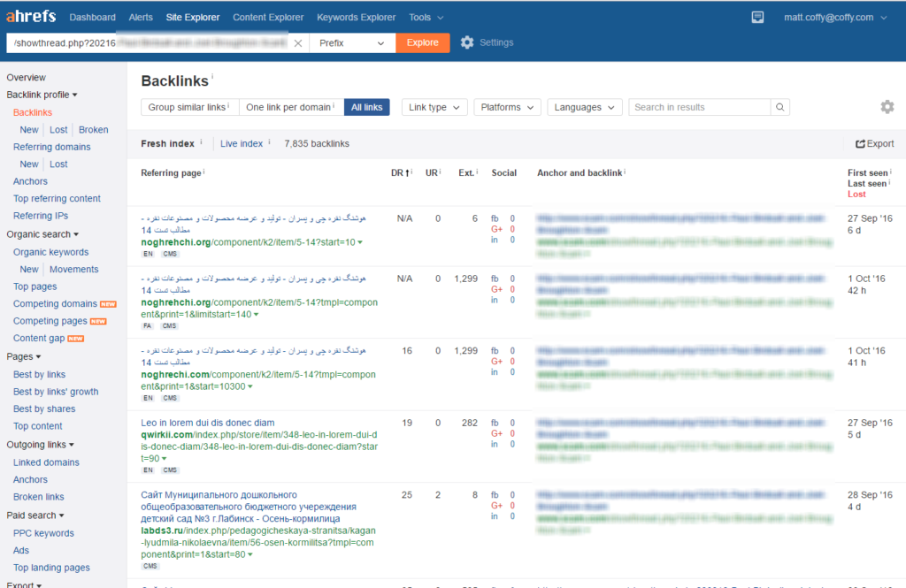Open Linked domains link
The width and height of the screenshot is (906, 588).
click(46, 462)
